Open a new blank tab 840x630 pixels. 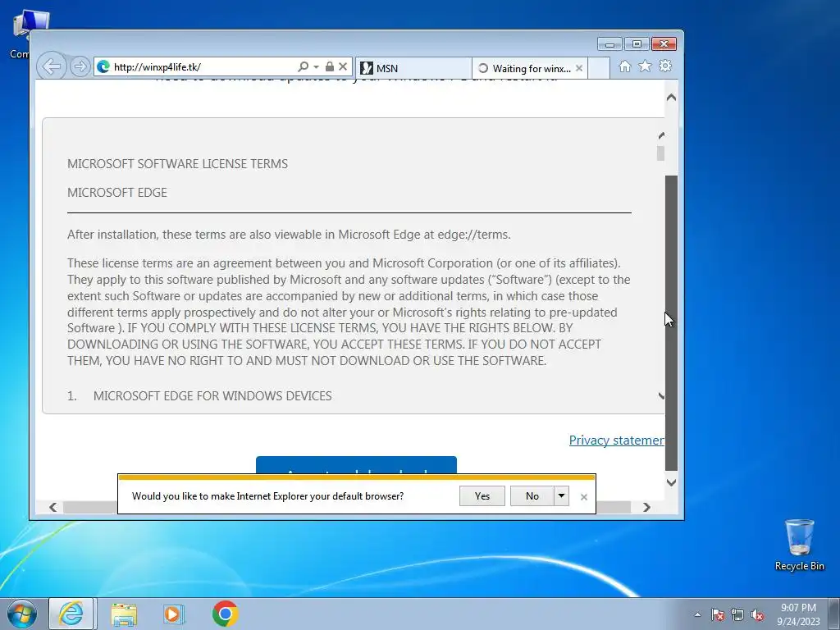tap(599, 68)
